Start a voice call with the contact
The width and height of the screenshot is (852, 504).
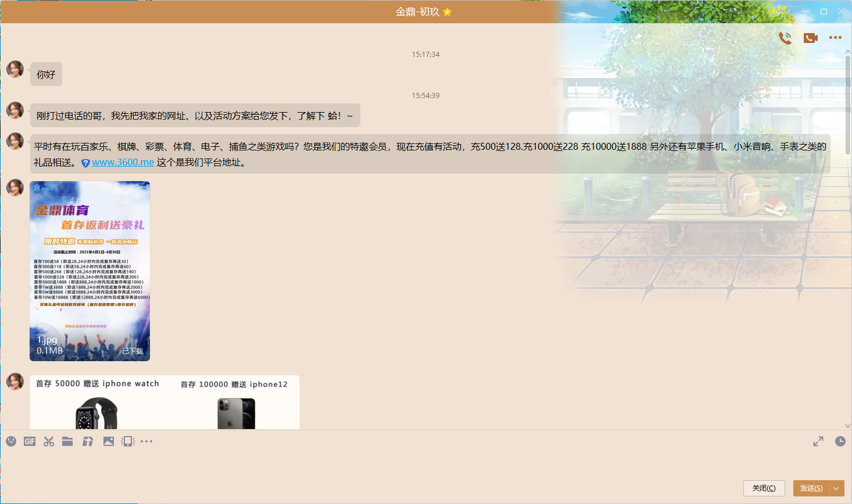click(x=785, y=38)
